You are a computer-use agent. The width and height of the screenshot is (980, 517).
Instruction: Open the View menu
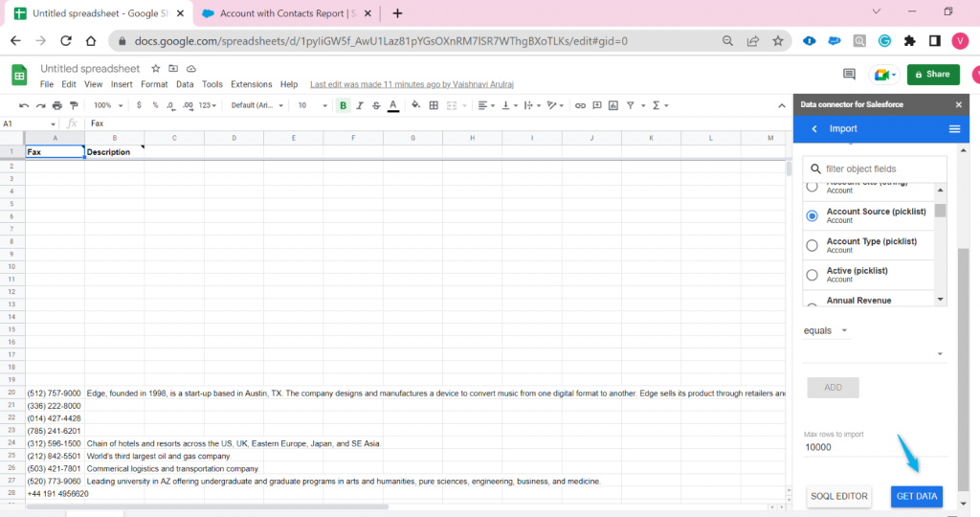93,84
